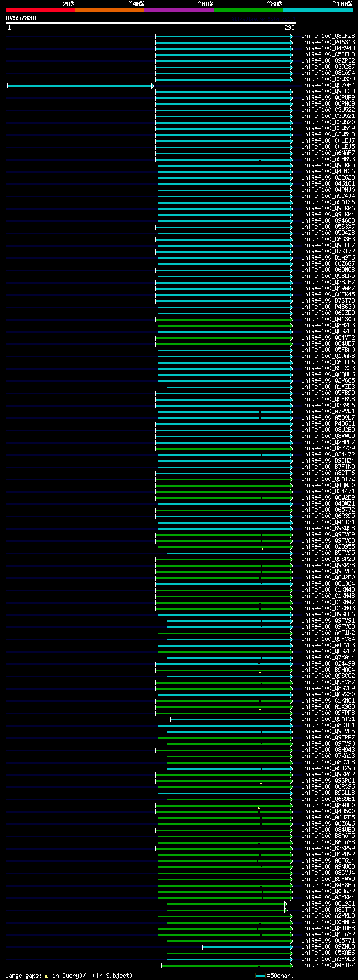This screenshot has height=980, width=358.
Task: Select the UniRef100_Q38JF7 label
Action: [x=328, y=282]
